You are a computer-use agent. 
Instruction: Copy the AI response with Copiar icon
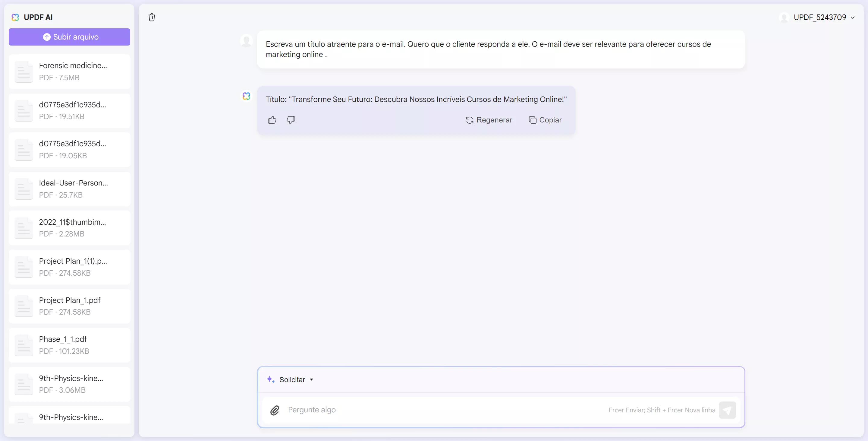533,120
